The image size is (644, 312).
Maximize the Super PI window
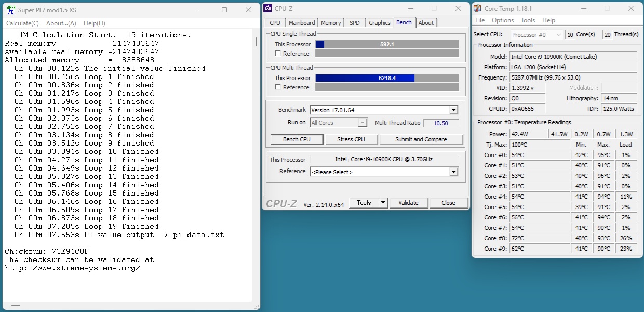coord(224,10)
